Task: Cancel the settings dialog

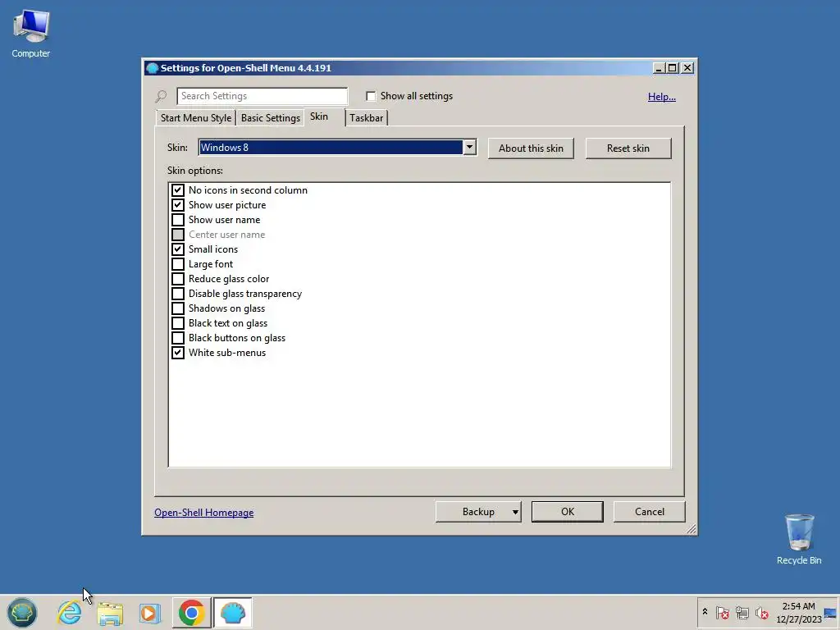Action: (650, 512)
